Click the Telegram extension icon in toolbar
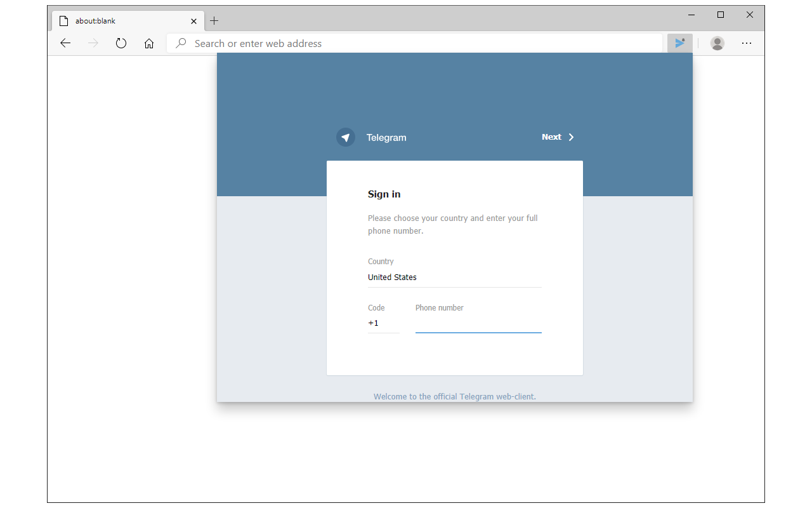This screenshot has width=812, height=508. tap(680, 43)
